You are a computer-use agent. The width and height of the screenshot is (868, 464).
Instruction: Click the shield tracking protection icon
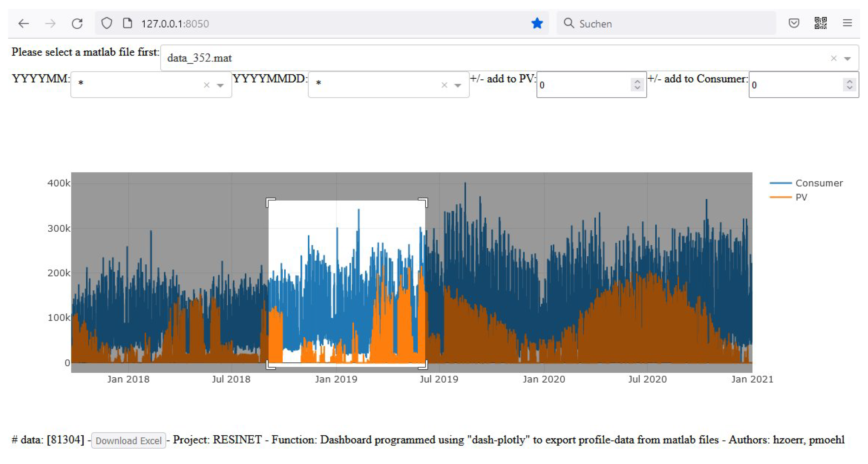(107, 24)
